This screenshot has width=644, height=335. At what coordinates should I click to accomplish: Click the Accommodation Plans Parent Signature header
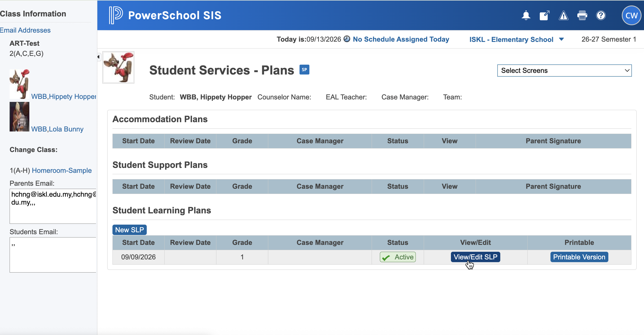tap(553, 141)
